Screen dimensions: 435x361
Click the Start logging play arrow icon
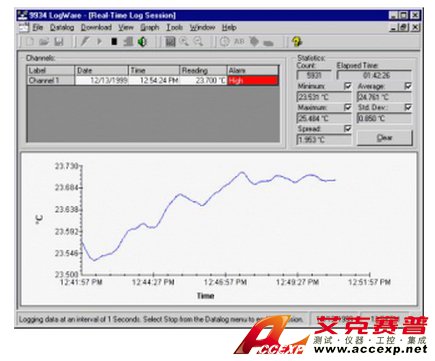coord(99,42)
